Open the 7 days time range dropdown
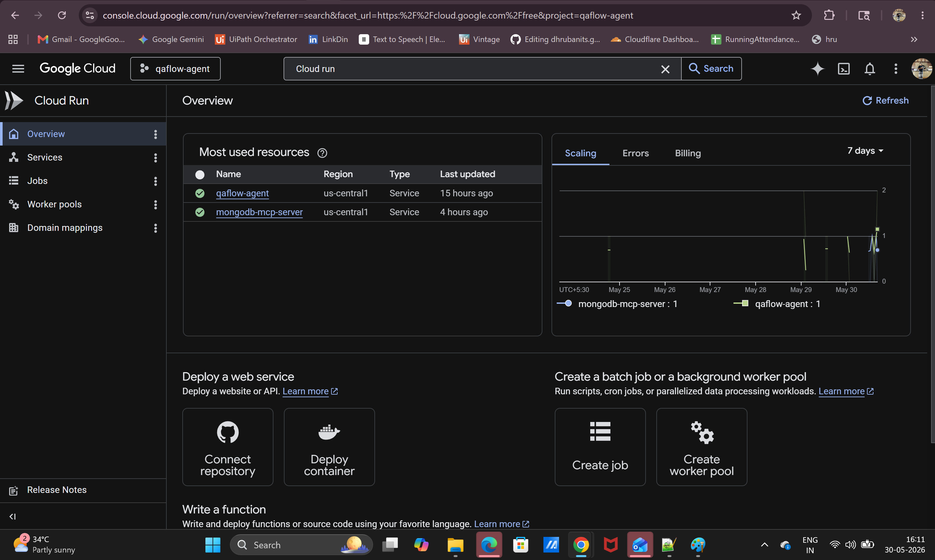 [865, 151]
